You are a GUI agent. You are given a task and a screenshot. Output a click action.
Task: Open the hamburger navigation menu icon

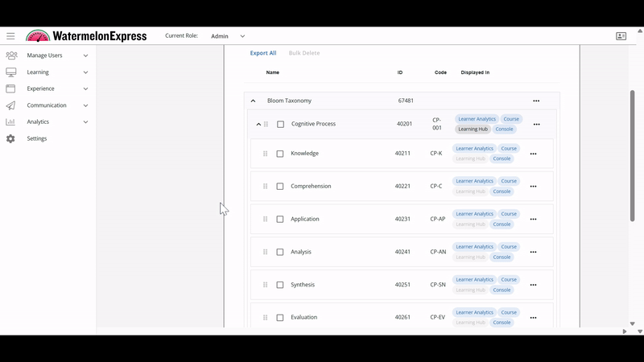click(10, 36)
